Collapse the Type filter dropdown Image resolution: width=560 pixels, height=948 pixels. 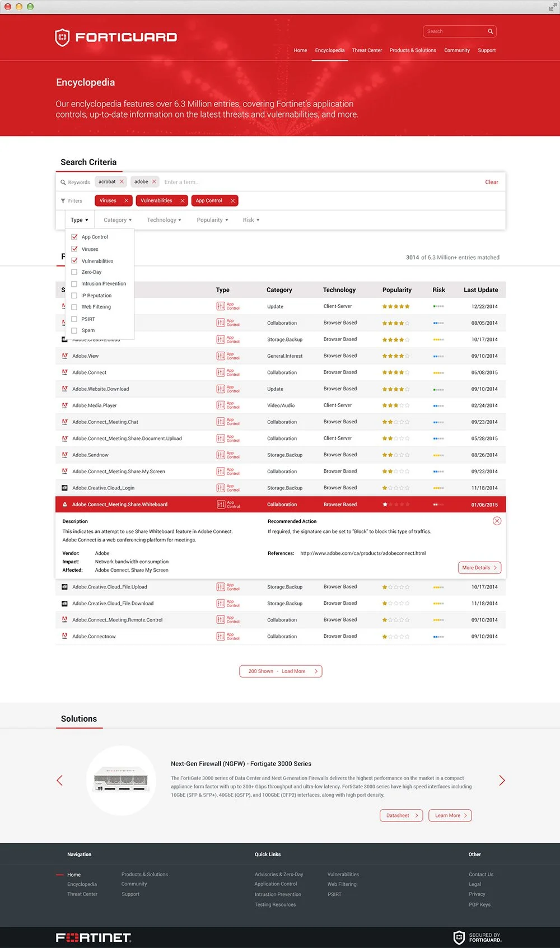80,220
